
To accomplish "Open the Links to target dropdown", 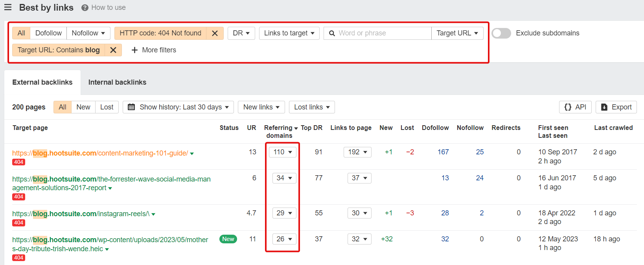I will [289, 33].
